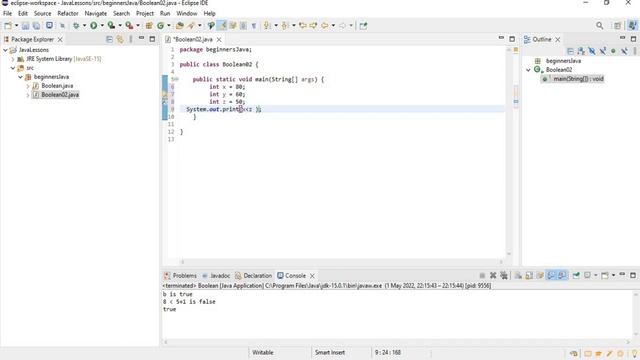Screen dimensions: 640x360
Task: Click the Java perspective icon
Action: pyautogui.click(x=632, y=25)
